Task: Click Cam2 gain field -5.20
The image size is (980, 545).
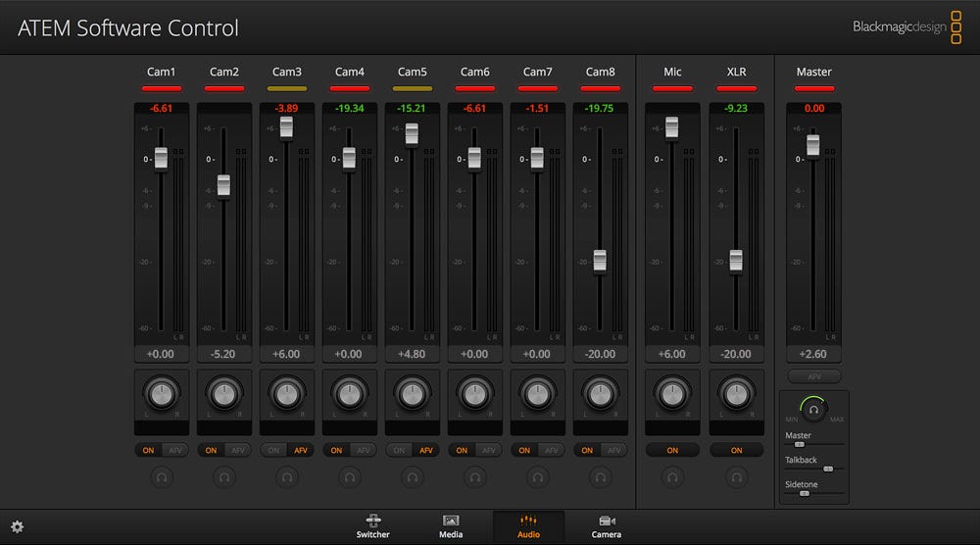Action: [x=223, y=355]
